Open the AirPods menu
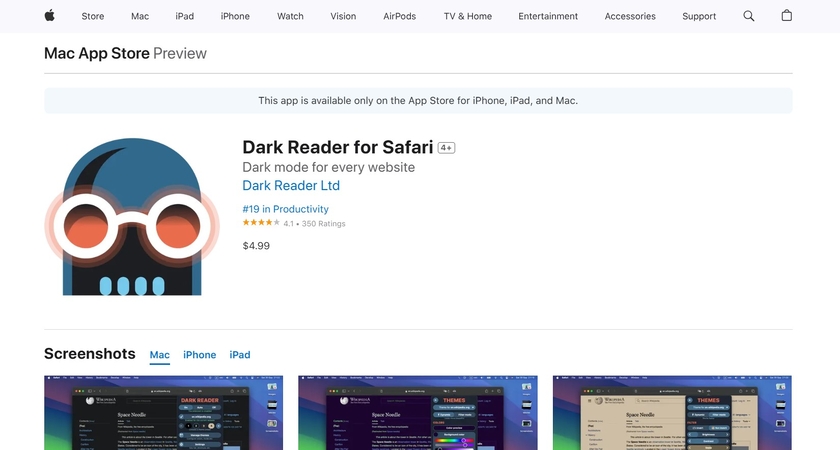 point(399,16)
